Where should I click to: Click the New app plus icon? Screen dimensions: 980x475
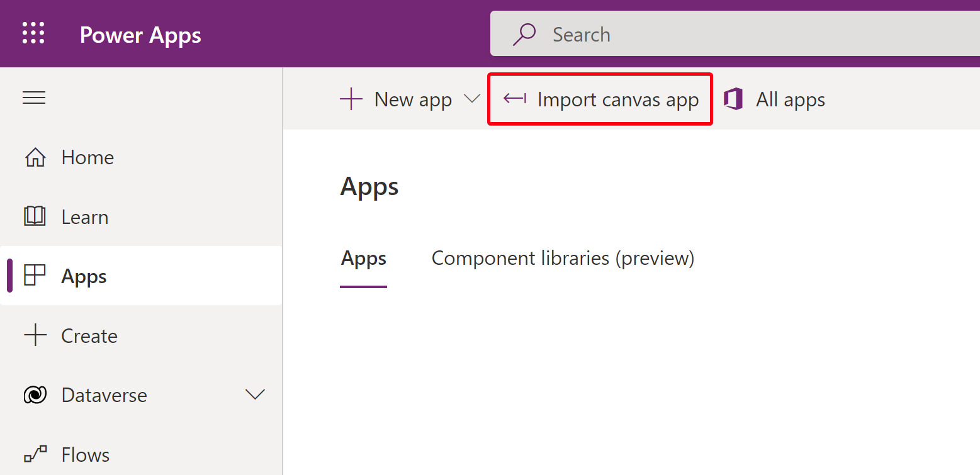coord(351,99)
